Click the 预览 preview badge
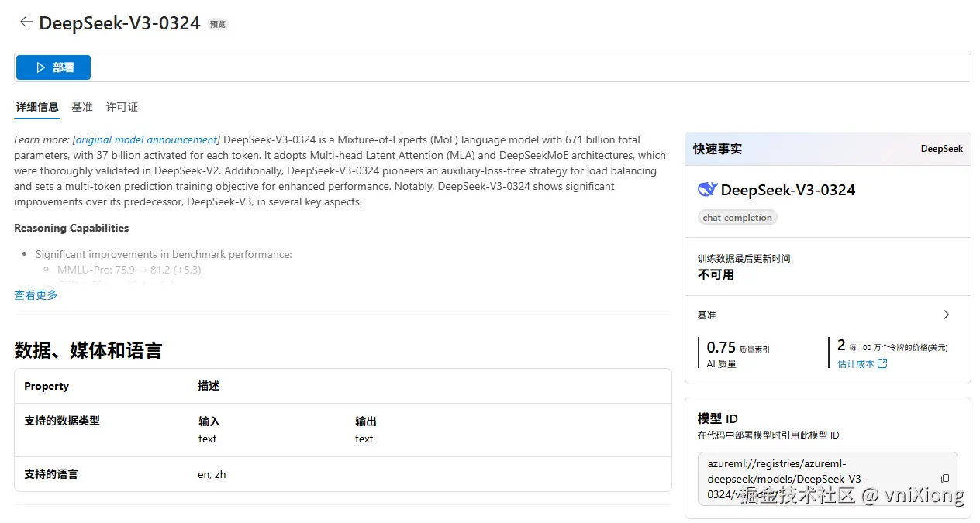 click(218, 24)
